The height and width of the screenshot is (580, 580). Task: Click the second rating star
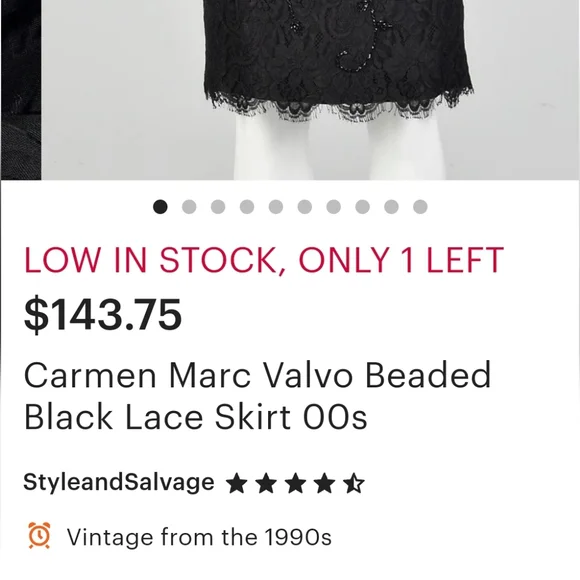(x=266, y=483)
